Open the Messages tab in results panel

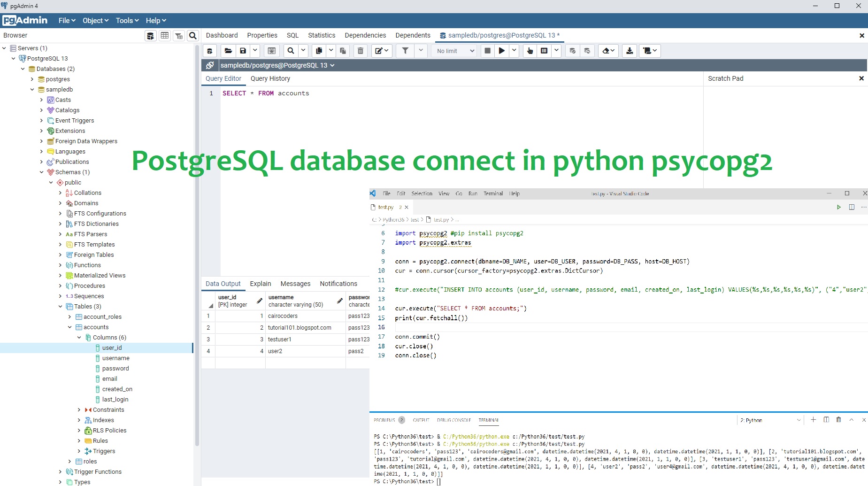coord(295,284)
